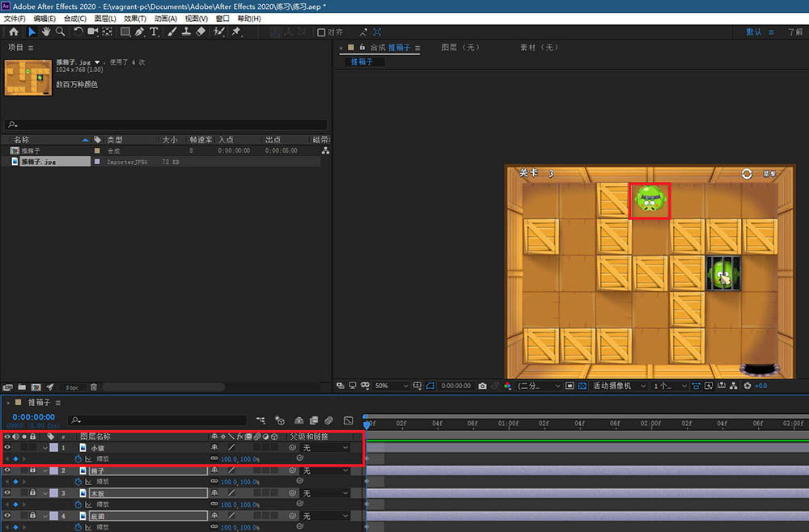Open parent dropdown for 箱子 layer
The height and width of the screenshot is (532, 809).
[x=325, y=471]
